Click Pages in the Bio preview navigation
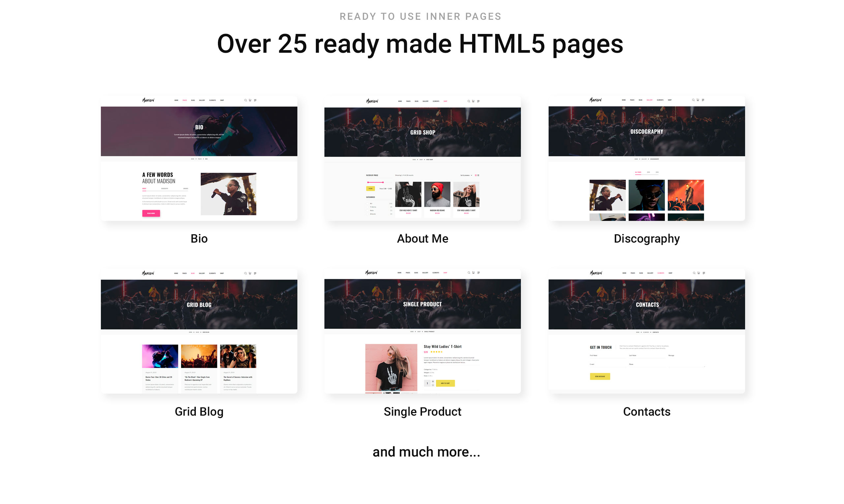Screen dimensions: 844x504 pyautogui.click(x=185, y=101)
